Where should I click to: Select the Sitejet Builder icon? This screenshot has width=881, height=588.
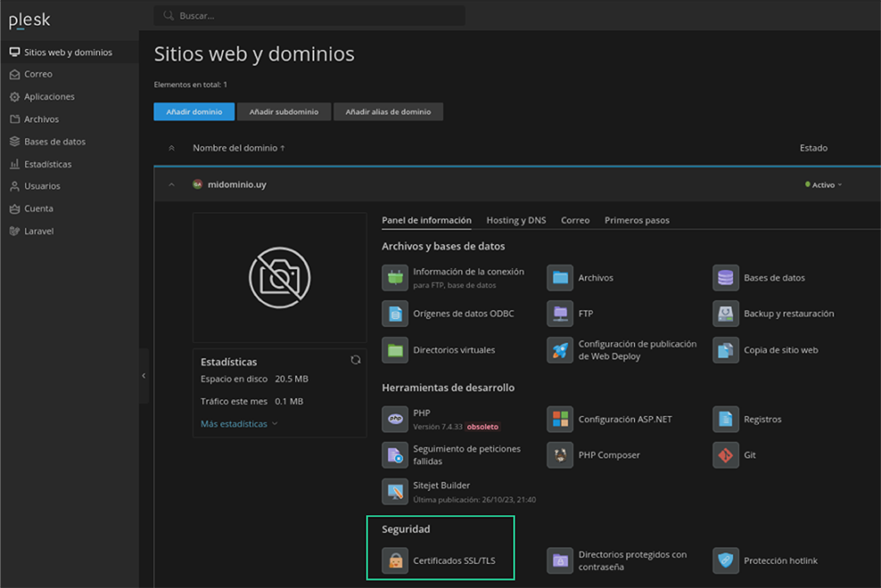click(395, 491)
